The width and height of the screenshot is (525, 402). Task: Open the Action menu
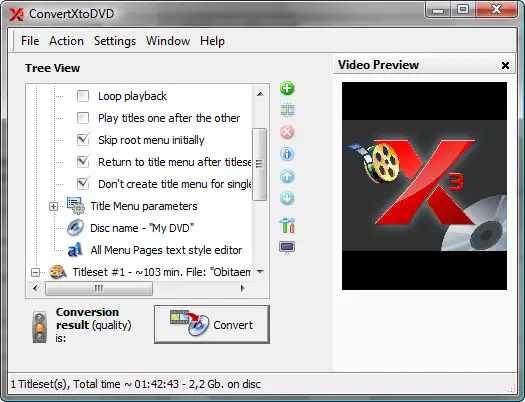click(x=66, y=41)
